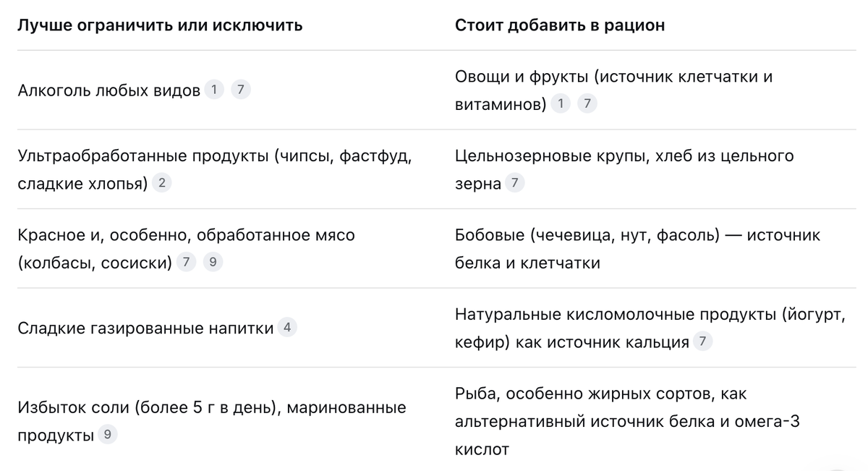Open citation 4 after Сладкие газированные напитки

click(287, 327)
